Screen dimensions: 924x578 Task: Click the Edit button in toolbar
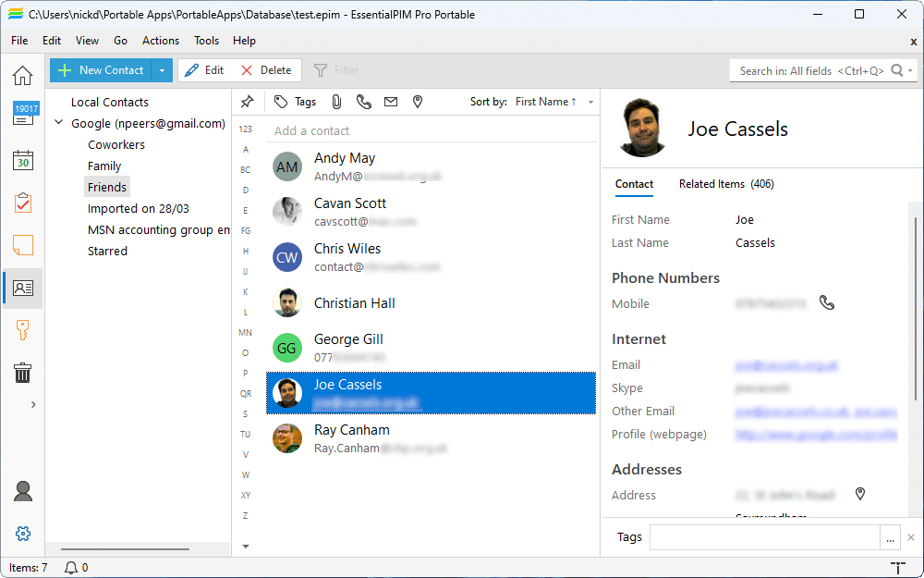click(x=204, y=70)
